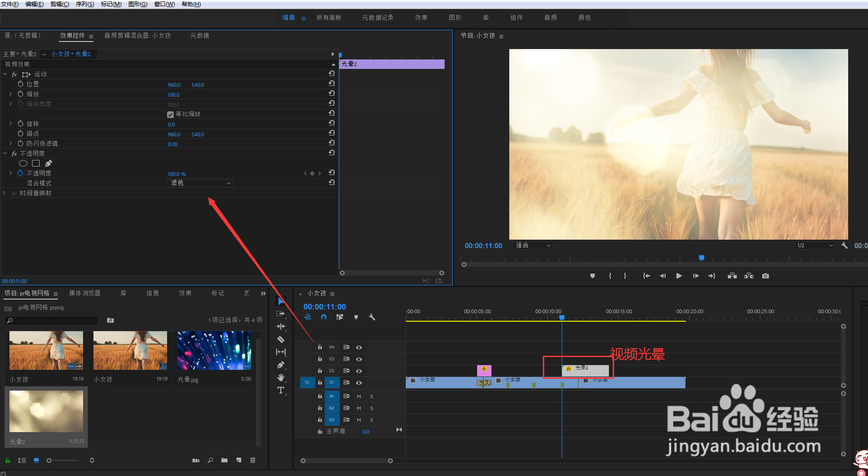Open timeline wrench display settings
This screenshot has width=868, height=476.
[372, 317]
